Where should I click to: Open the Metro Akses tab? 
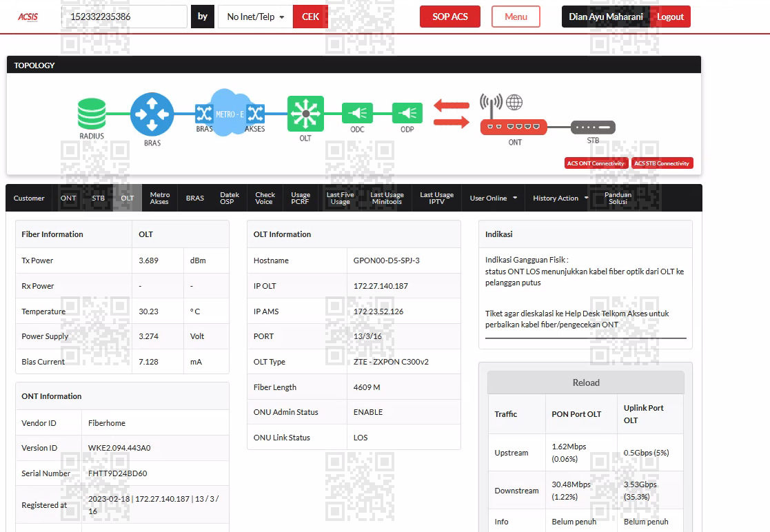[x=160, y=198]
